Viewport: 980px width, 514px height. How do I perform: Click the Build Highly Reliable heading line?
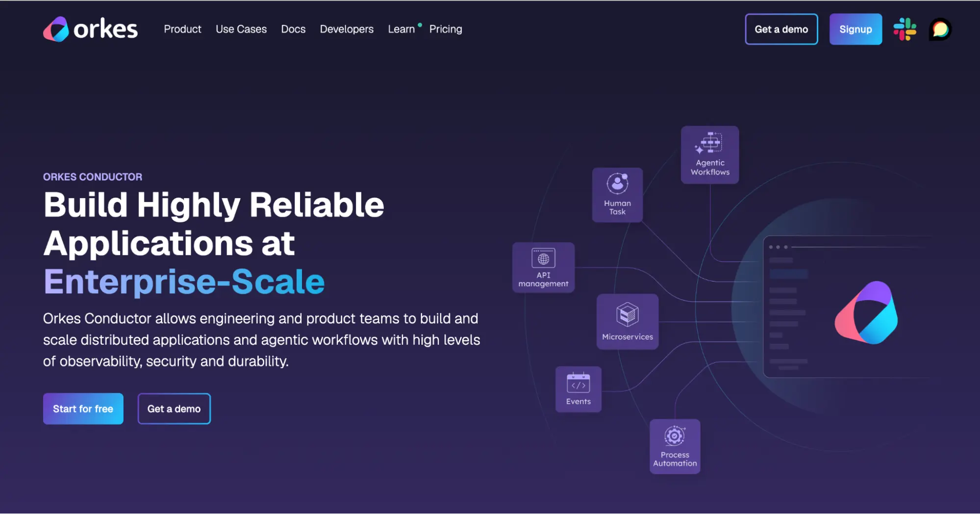214,205
